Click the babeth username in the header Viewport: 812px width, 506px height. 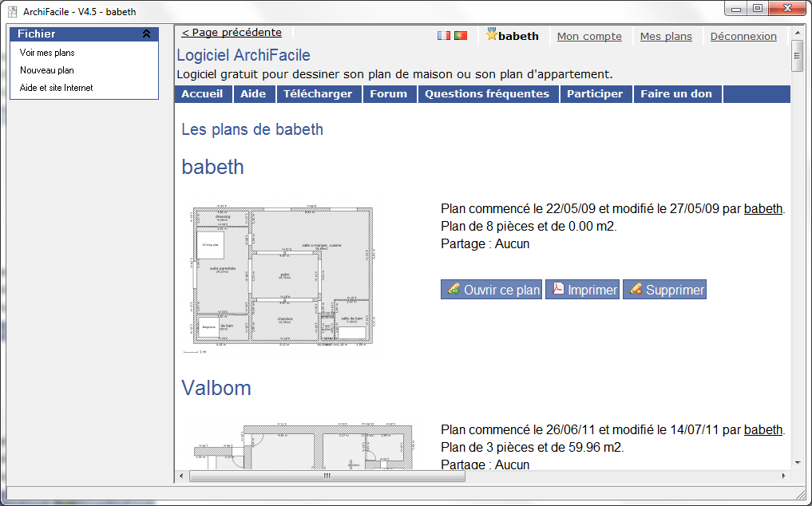[518, 36]
